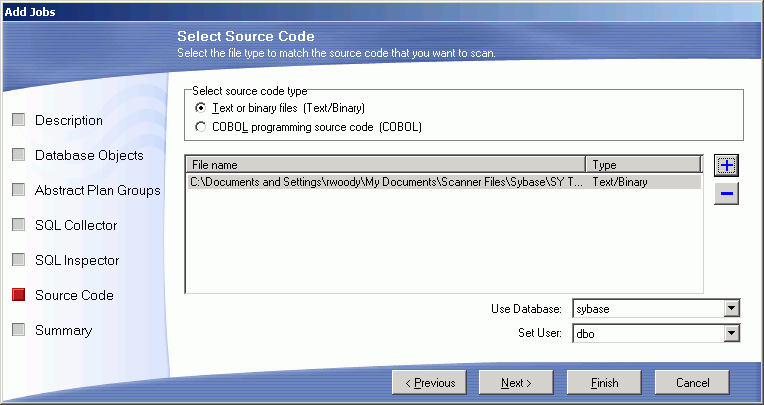Image resolution: width=764 pixels, height=405 pixels.
Task: Choose COBOL programming source code option
Action: tap(202, 127)
